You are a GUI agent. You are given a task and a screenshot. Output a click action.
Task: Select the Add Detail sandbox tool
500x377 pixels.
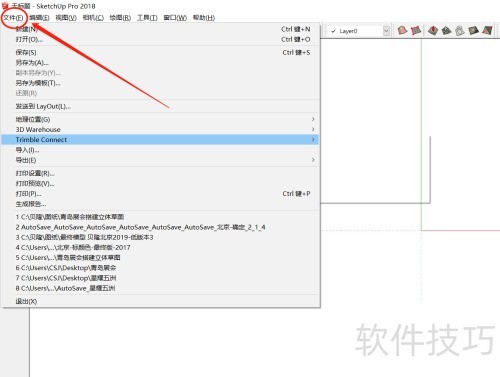[x=473, y=31]
